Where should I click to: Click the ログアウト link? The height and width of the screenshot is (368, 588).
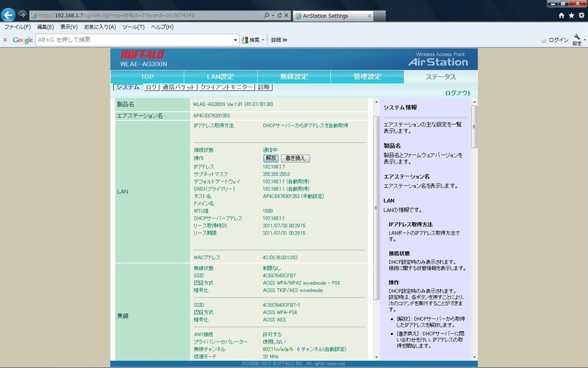[x=458, y=93]
